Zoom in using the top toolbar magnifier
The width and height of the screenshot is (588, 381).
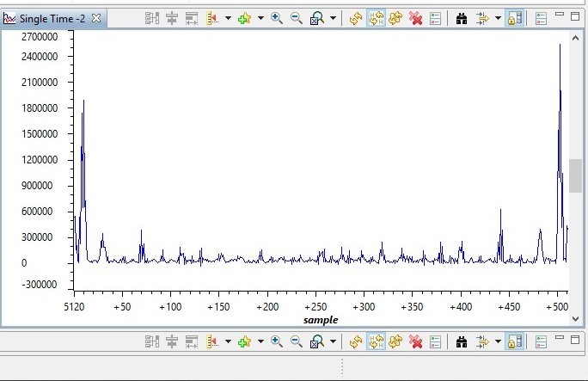[277, 18]
